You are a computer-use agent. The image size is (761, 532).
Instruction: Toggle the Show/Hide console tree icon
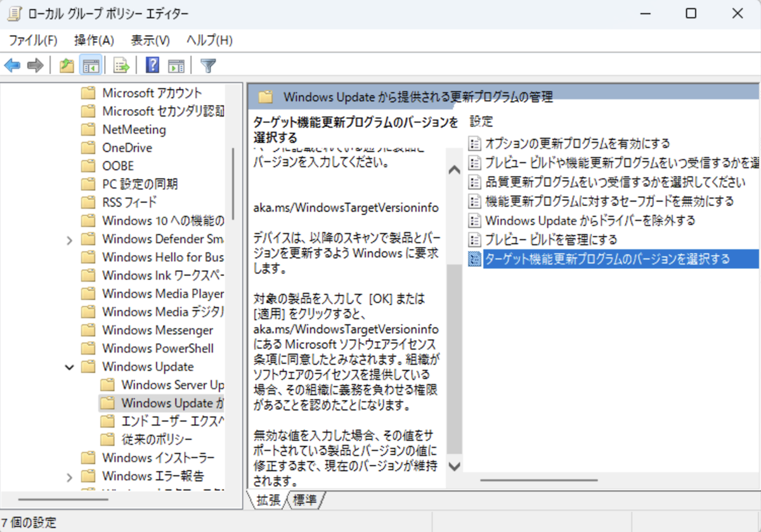[91, 65]
